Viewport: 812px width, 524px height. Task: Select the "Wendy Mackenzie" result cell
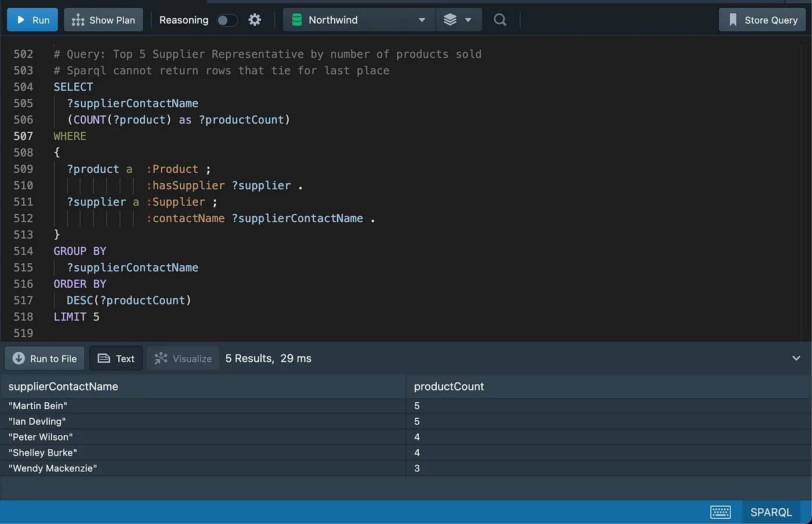203,468
